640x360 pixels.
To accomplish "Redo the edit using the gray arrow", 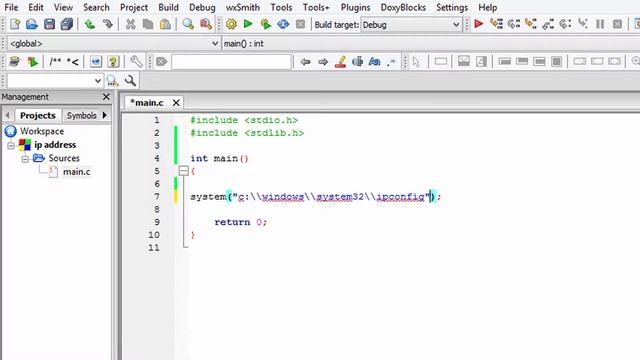I will [107, 24].
